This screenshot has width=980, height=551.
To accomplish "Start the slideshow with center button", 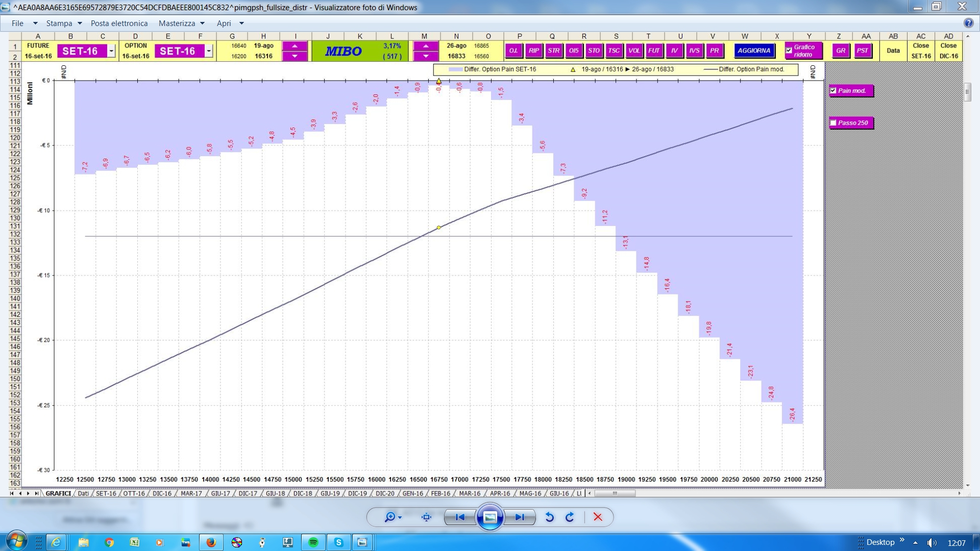I will pos(490,517).
